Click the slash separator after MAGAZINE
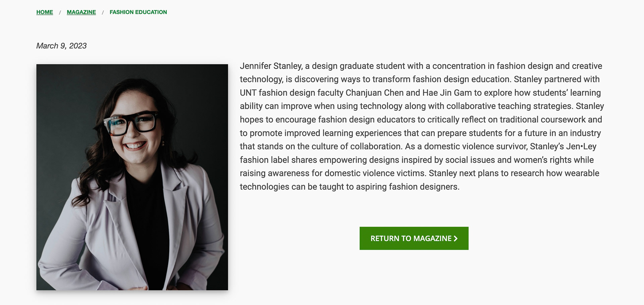644x305 pixels. click(x=103, y=12)
